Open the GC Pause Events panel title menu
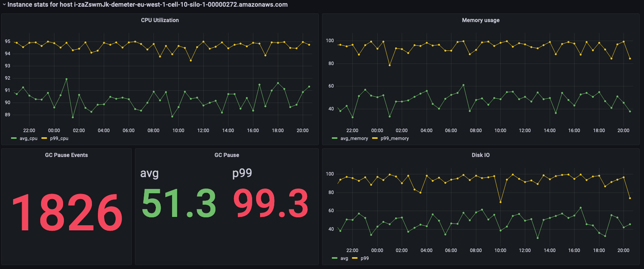 point(66,155)
